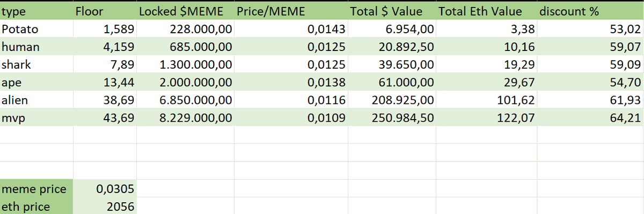Image resolution: width=644 pixels, height=214 pixels.
Task: Select the 'human' type cell
Action: click(36, 47)
